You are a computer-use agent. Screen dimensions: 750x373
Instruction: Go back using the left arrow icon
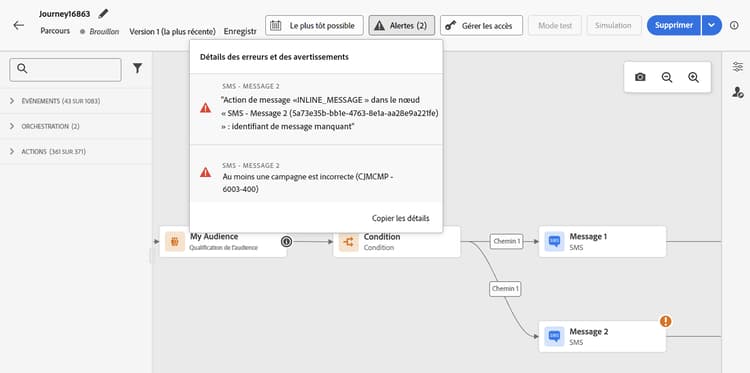18,25
